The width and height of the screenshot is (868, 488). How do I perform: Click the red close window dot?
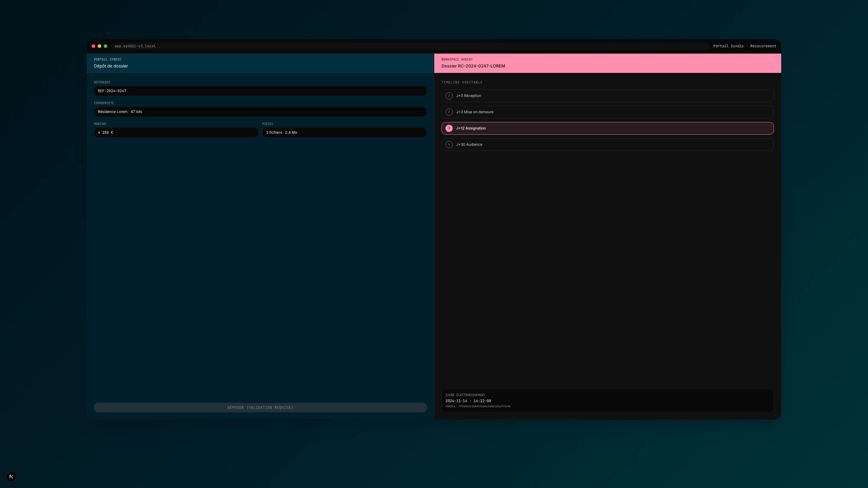[93, 46]
